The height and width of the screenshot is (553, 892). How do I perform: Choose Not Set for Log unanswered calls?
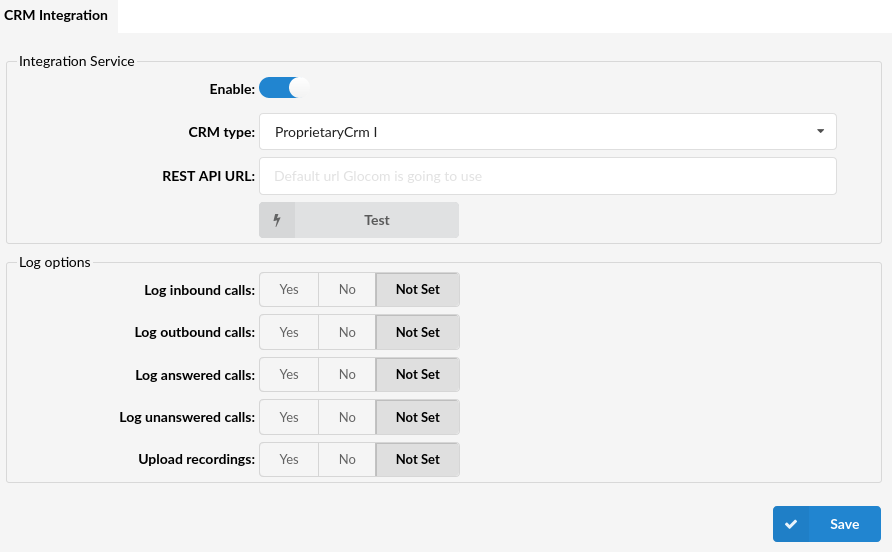coord(418,417)
